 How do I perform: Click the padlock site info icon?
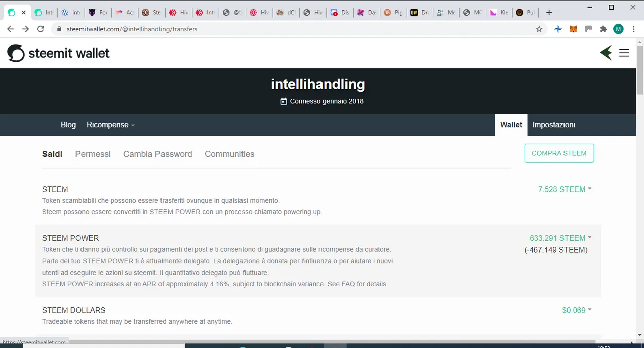coord(59,29)
